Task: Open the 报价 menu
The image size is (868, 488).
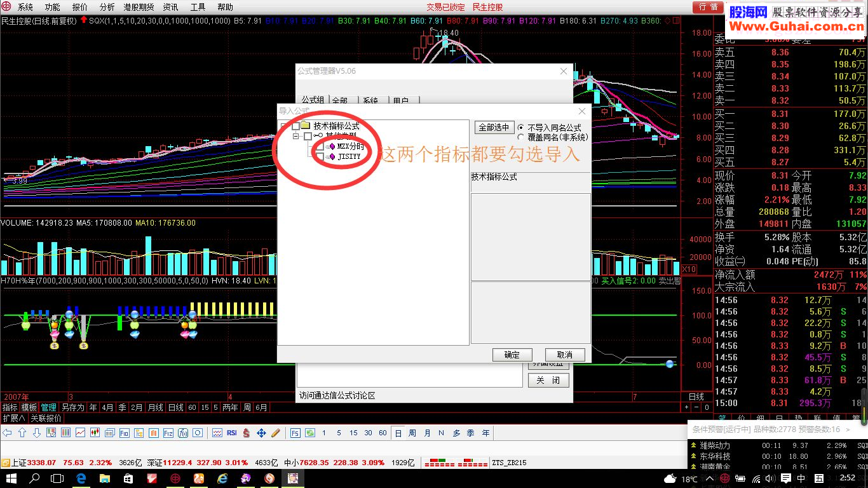Action: point(80,7)
